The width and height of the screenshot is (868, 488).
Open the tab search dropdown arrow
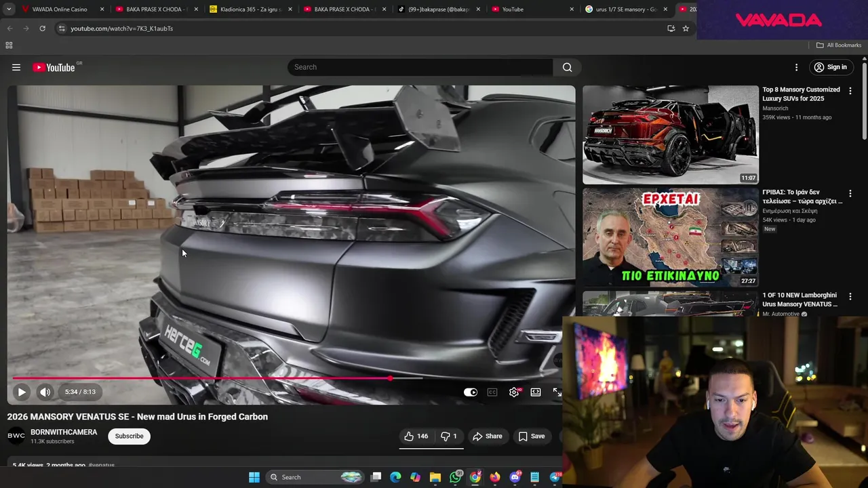click(x=9, y=9)
